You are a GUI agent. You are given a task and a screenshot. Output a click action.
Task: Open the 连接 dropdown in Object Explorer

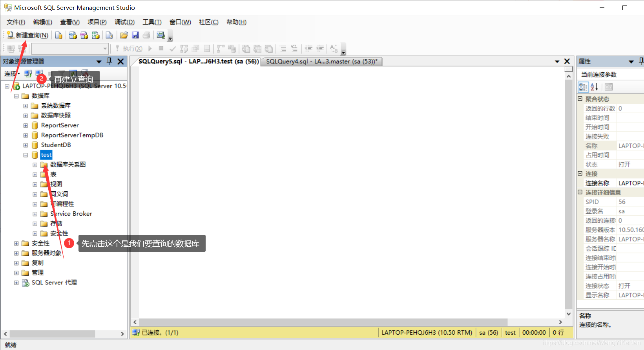12,73
